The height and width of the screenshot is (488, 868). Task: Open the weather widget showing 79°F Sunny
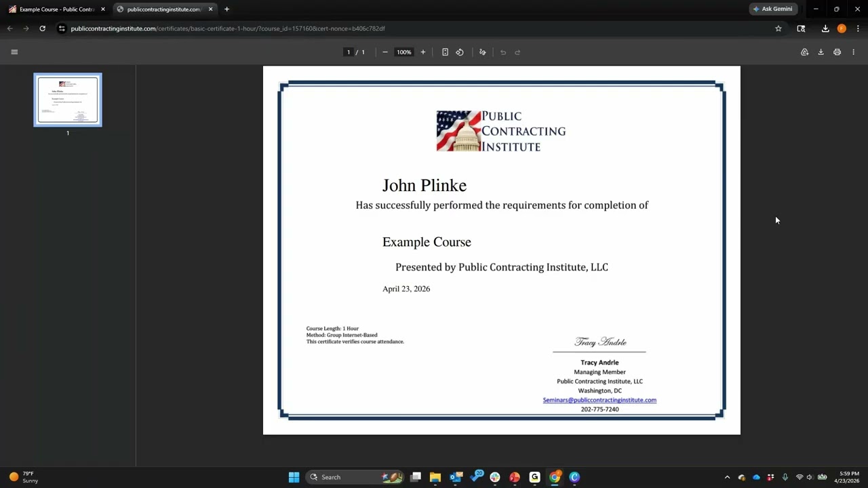tap(24, 477)
